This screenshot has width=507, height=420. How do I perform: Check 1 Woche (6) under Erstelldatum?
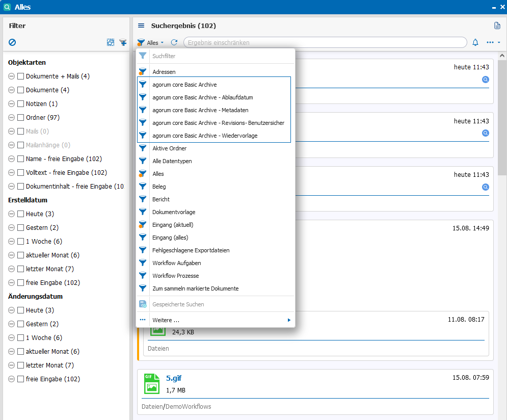20,242
